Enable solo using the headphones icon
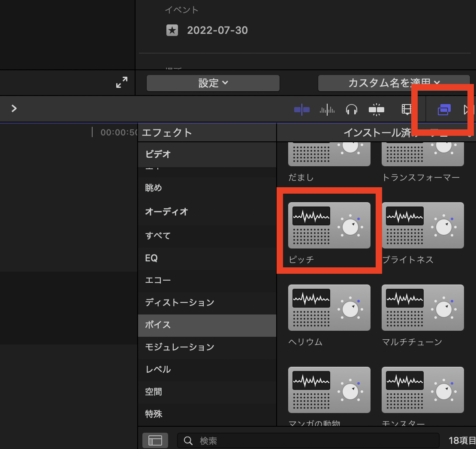Screen dimensions: 476x449 352,110
